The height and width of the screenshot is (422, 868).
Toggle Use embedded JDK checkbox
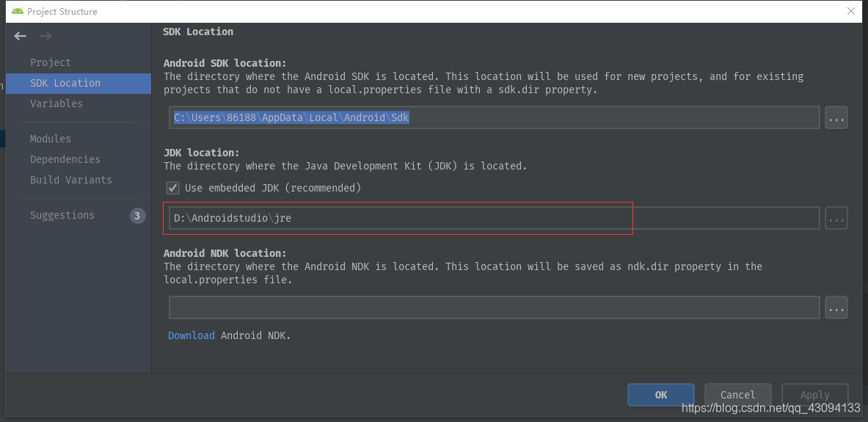tap(173, 188)
